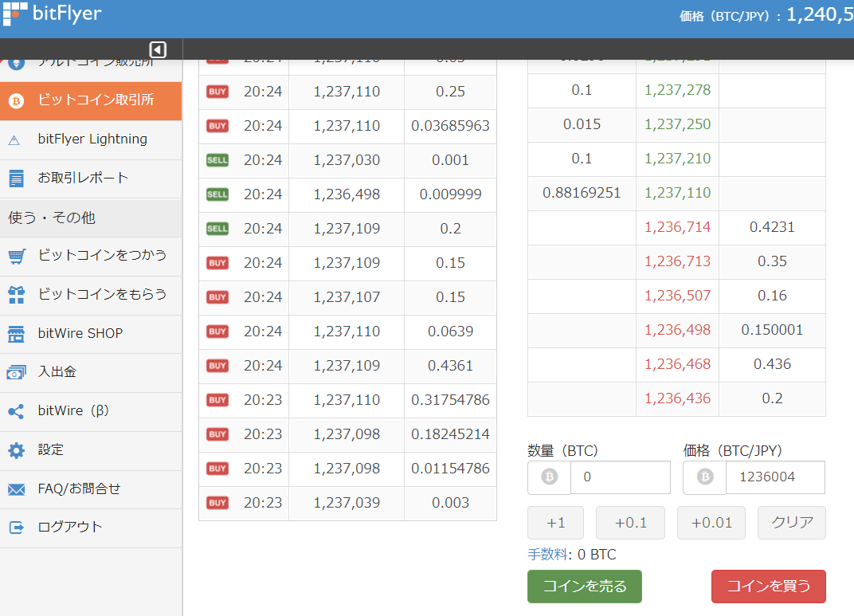854x616 pixels.
Task: Click the bitWire SHOP store icon
Action: coord(17,334)
